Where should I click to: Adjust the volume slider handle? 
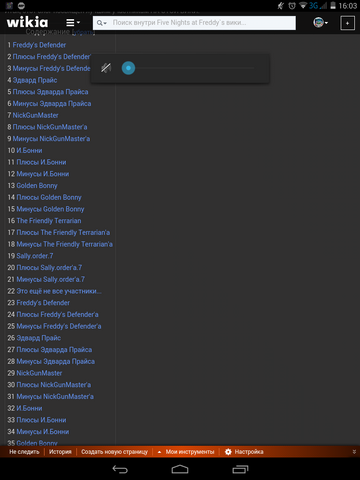tap(128, 68)
